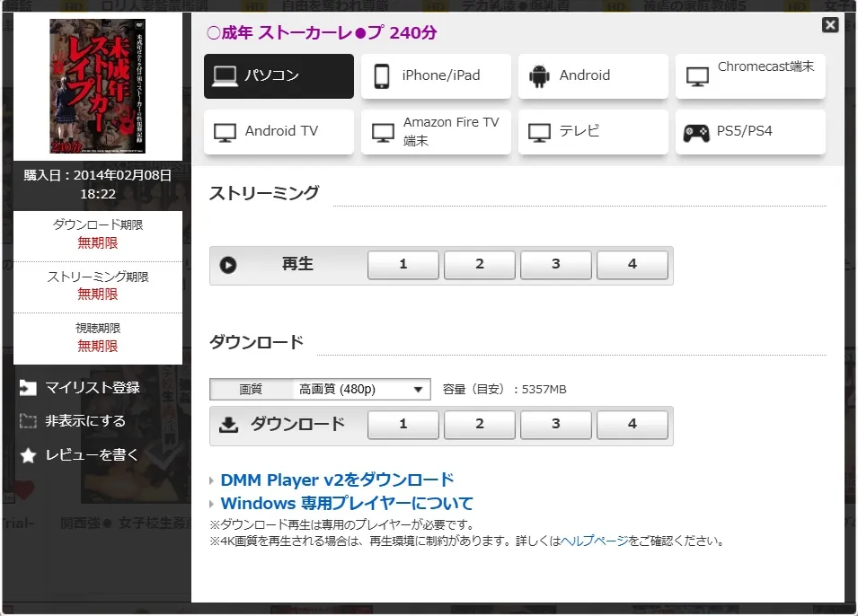Image resolution: width=858 pixels, height=616 pixels.
Task: Select the PS5/PS4 device tab
Action: [750, 132]
